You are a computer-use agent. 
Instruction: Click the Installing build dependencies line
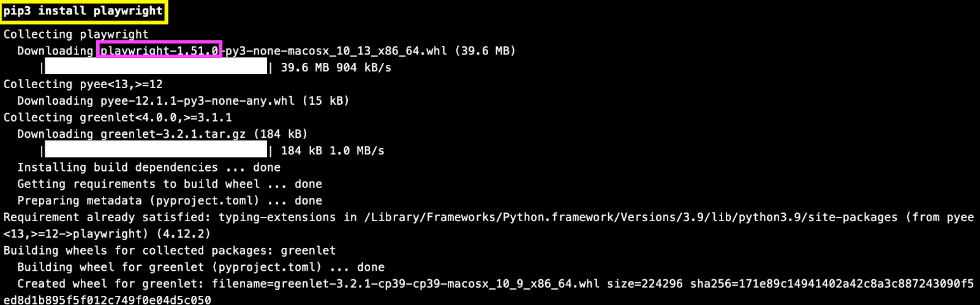tap(148, 167)
